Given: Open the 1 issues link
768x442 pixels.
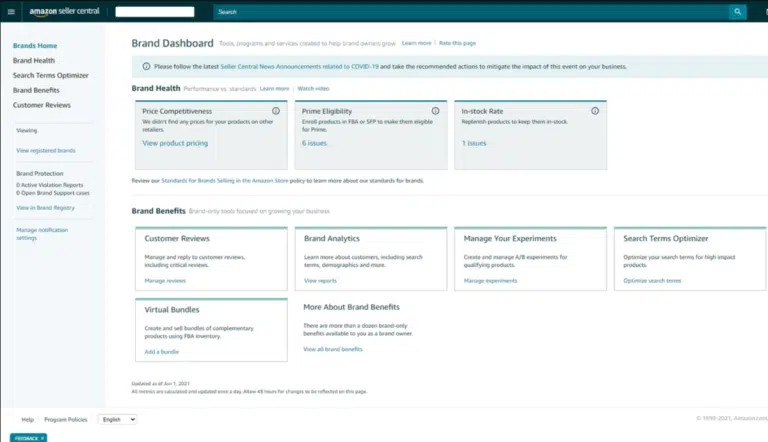Looking at the screenshot, I should 474,143.
